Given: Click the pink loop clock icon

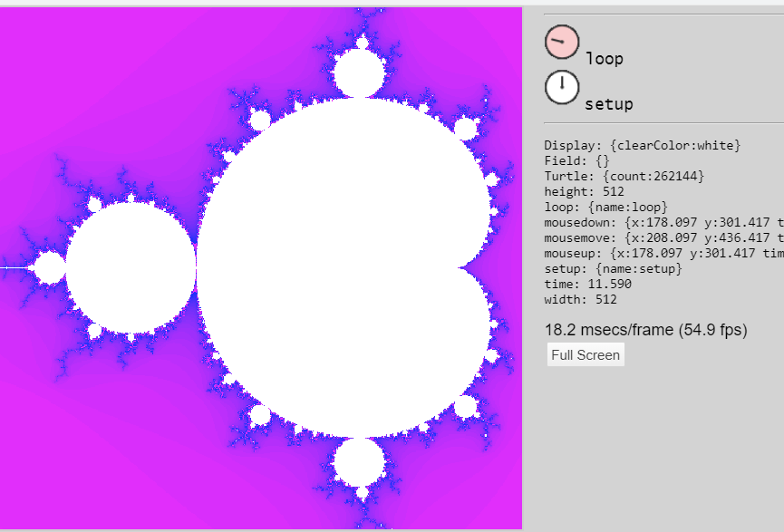Looking at the screenshot, I should point(561,42).
